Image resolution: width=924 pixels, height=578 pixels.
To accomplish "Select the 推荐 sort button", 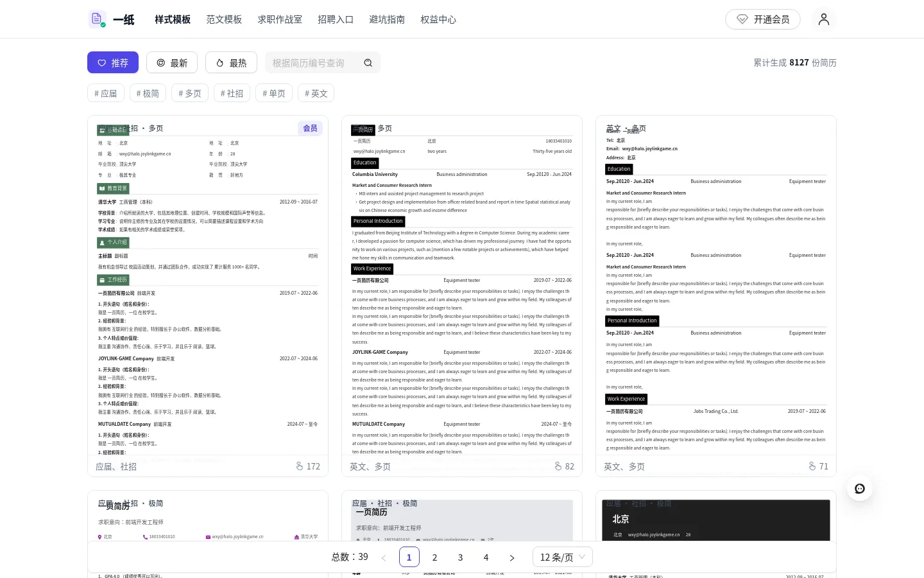I will (113, 63).
